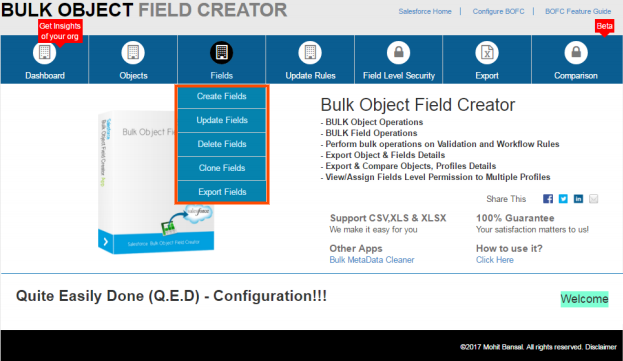Open the Configure BOFC link
The width and height of the screenshot is (623, 361).
click(x=498, y=12)
